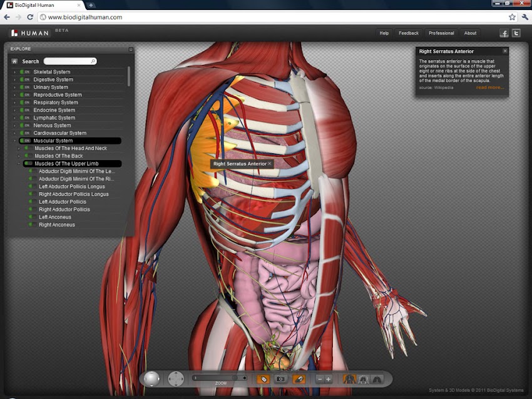
Task: Open the Twitter share icon
Action: point(516,33)
